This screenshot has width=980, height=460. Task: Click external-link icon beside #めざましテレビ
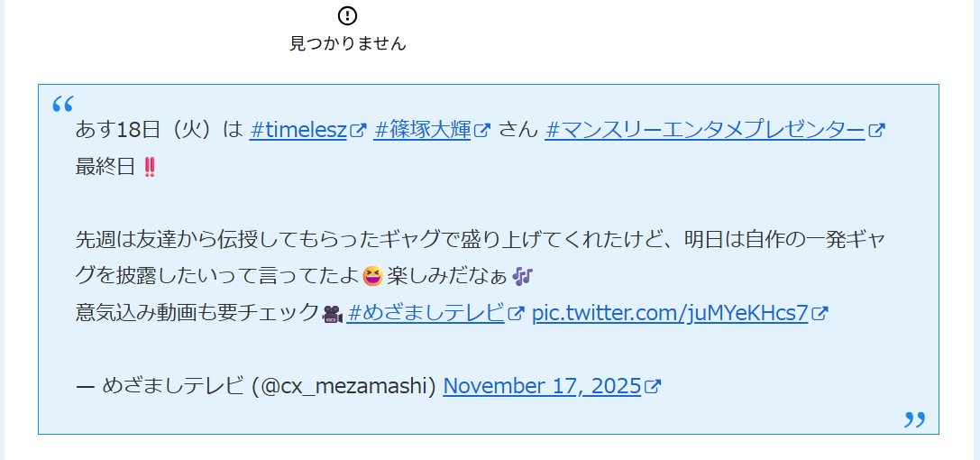[x=516, y=314]
